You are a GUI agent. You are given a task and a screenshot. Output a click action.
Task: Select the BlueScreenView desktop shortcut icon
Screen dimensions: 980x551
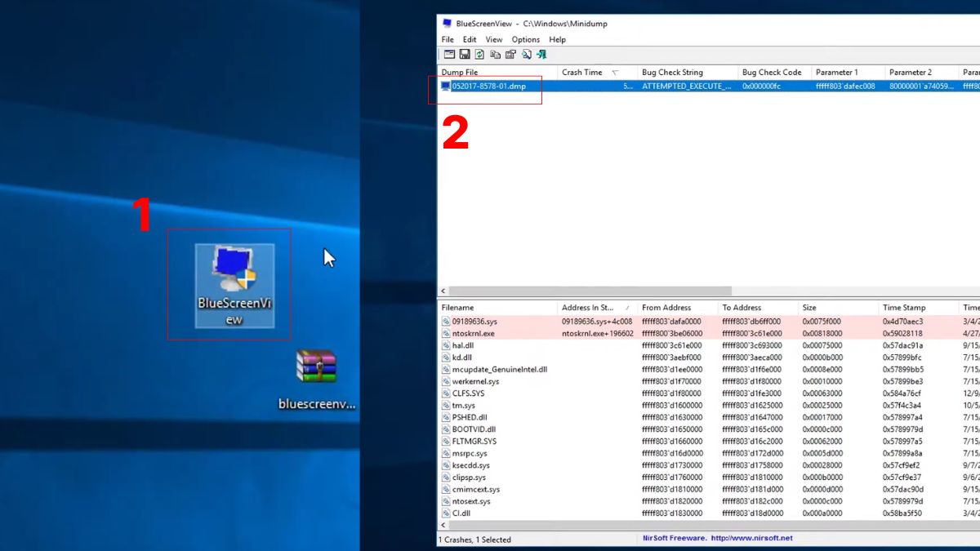pyautogui.click(x=234, y=286)
